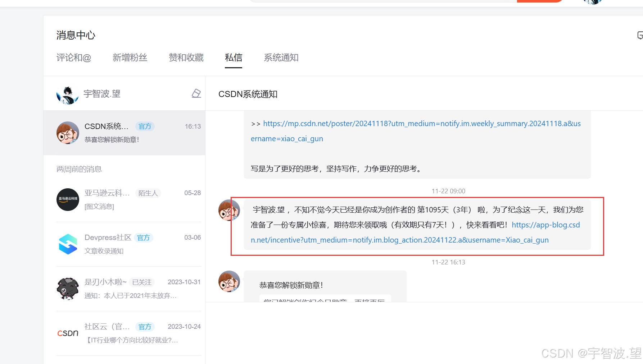Image resolution: width=643 pixels, height=364 pixels.
Task: Click the 两周前的消息 section label
Action: [x=79, y=169]
